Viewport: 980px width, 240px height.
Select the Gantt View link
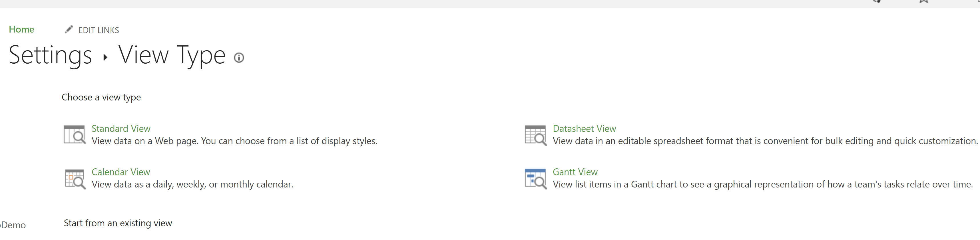(575, 172)
